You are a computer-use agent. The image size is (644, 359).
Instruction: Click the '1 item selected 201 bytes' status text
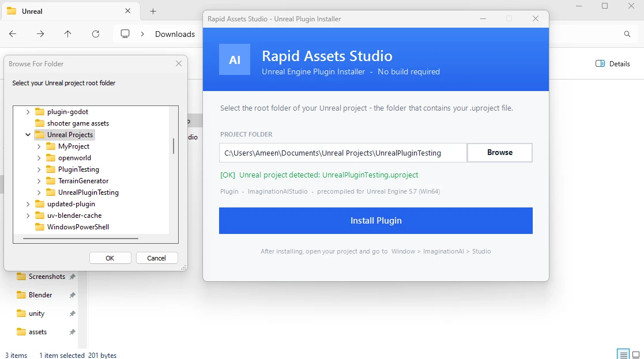[x=78, y=356]
